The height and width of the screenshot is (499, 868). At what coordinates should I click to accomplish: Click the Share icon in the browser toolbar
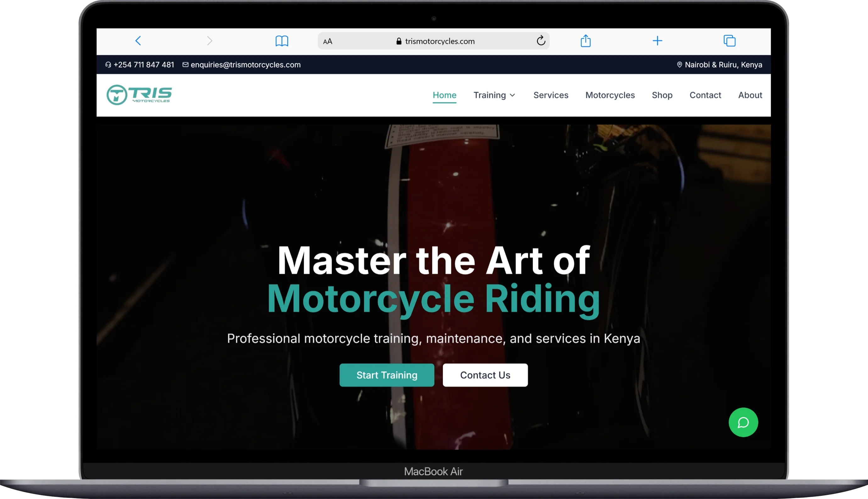coord(586,41)
